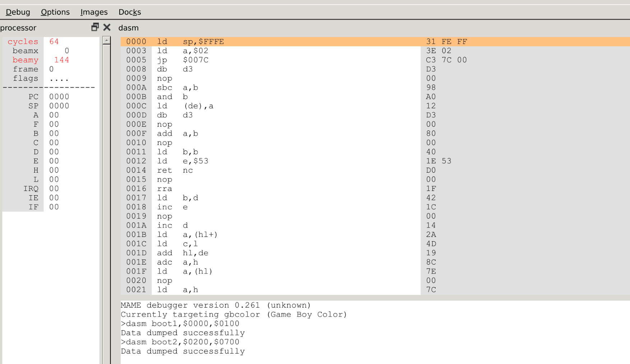Click the 'ld a,$02' instruction row
Image resolution: width=630 pixels, height=364 pixels.
[x=375, y=51]
